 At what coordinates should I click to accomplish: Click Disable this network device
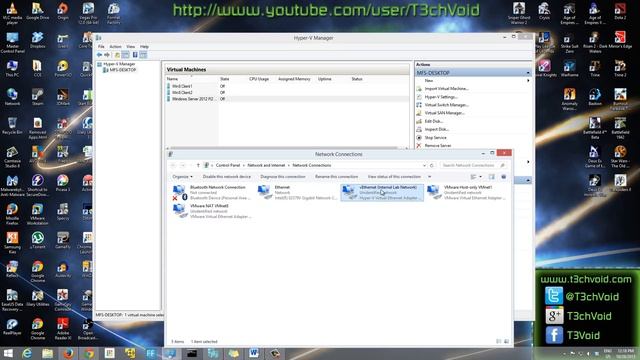coord(227,177)
